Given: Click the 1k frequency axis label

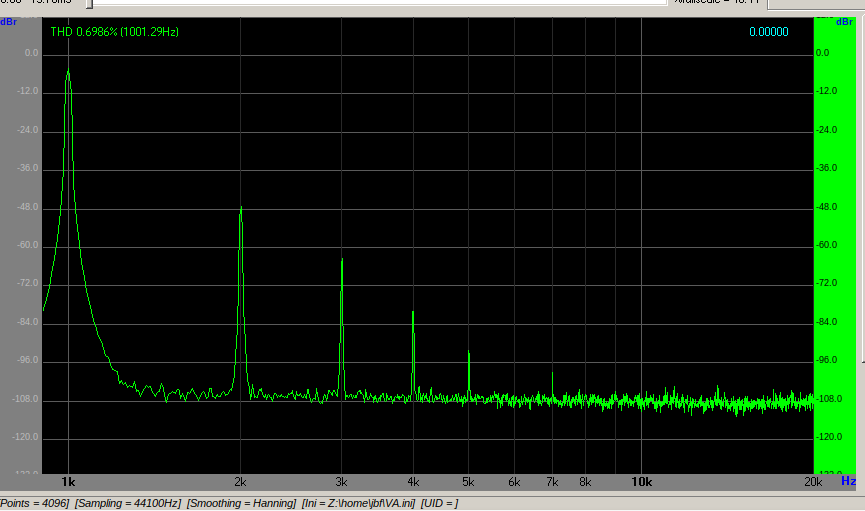Looking at the screenshot, I should click(x=68, y=482).
